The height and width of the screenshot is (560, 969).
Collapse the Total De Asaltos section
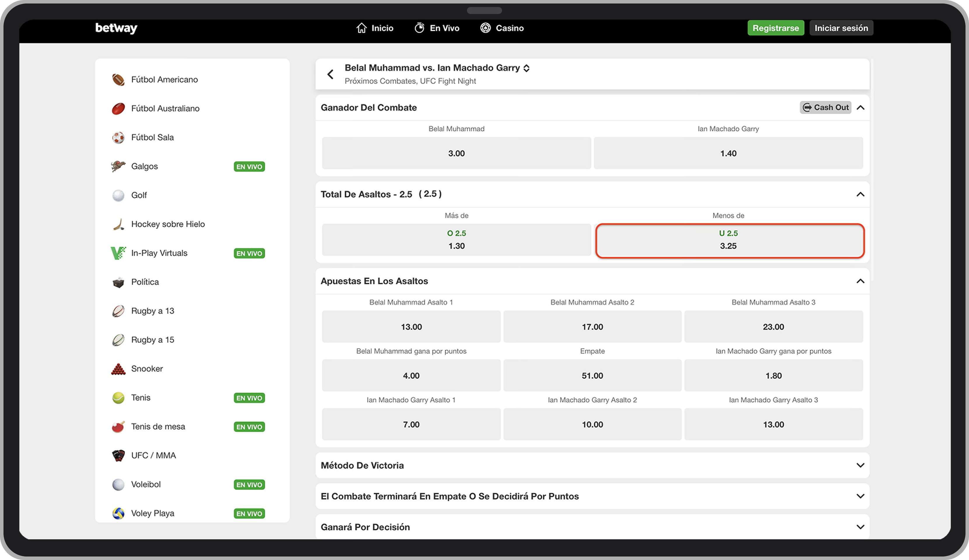tap(860, 195)
